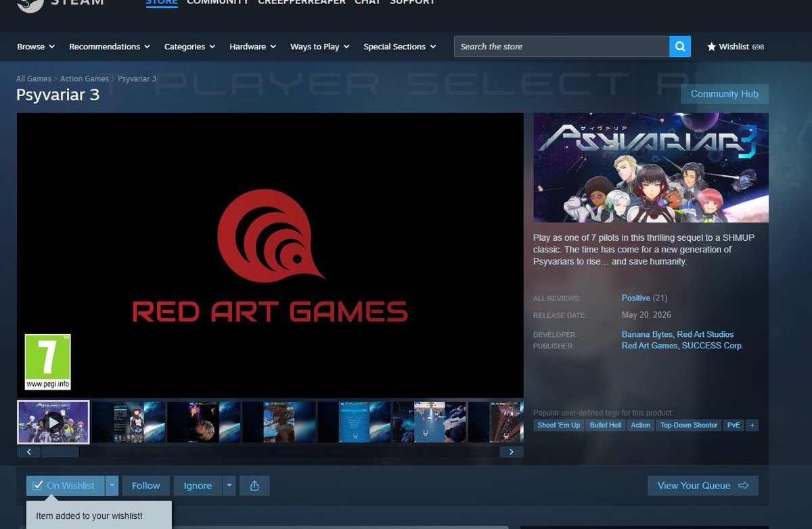The width and height of the screenshot is (812, 529).
Task: Select the fifth screenshot thumbnail
Action: coord(354,422)
